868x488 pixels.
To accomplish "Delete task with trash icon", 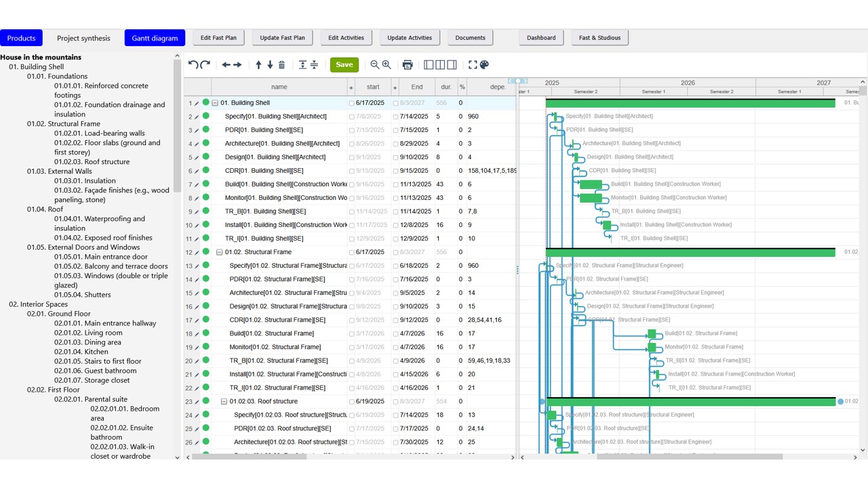I will (x=281, y=65).
